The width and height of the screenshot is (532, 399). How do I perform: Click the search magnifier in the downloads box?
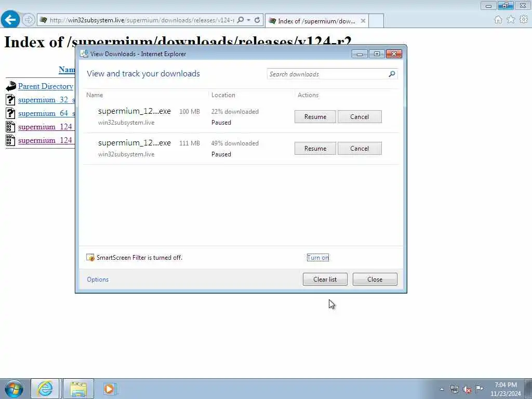[392, 74]
